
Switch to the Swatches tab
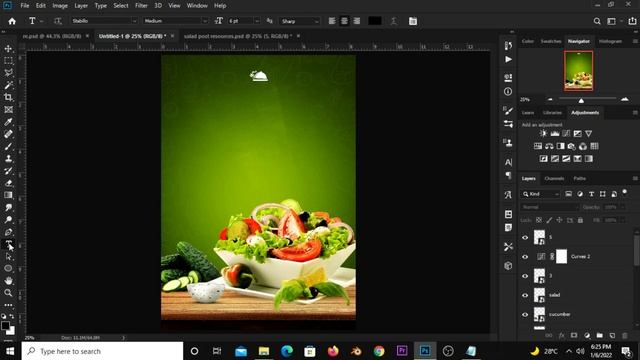point(551,41)
